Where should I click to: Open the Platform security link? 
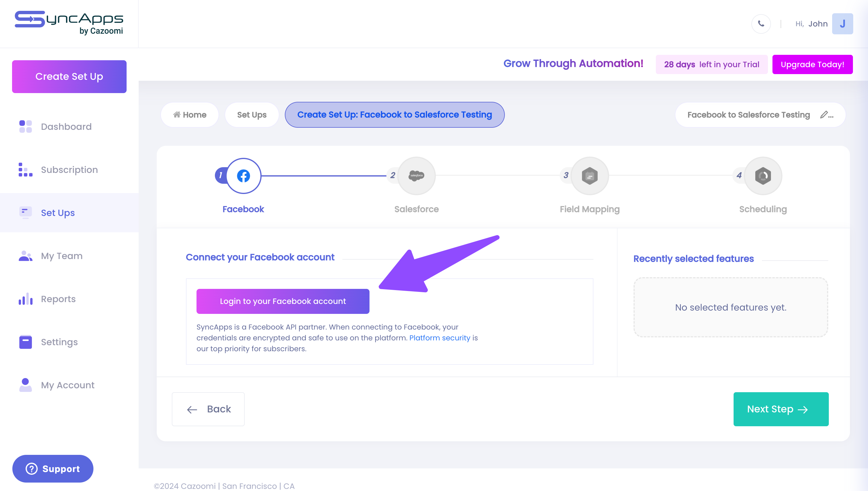[439, 338]
